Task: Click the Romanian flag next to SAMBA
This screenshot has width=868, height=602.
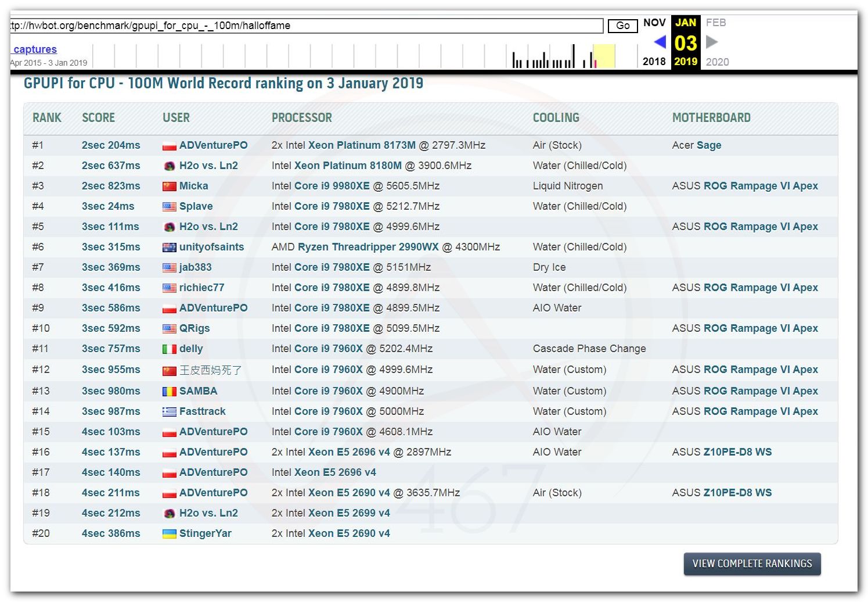Action: tap(169, 392)
